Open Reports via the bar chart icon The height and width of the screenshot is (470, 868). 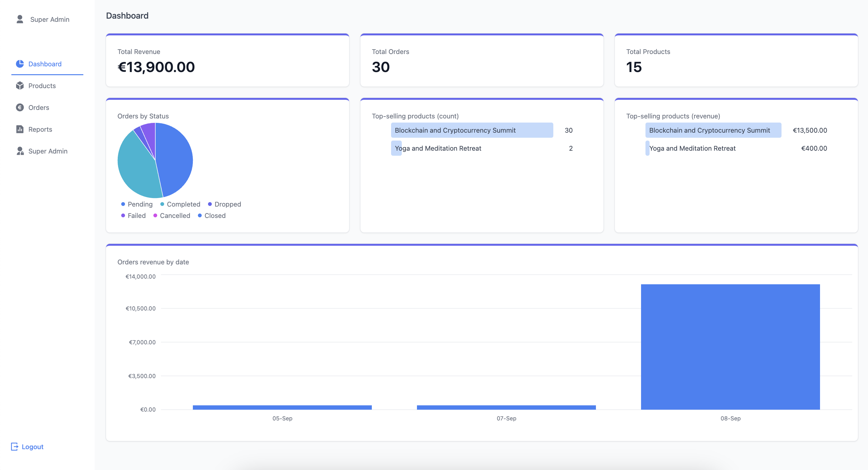pyautogui.click(x=20, y=129)
